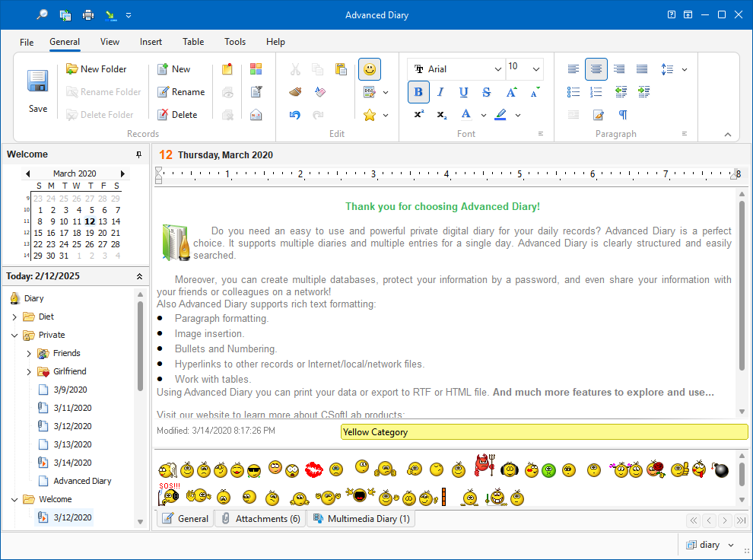753x560 pixels.
Task: Open the Attachments (6) tab
Action: [x=261, y=519]
